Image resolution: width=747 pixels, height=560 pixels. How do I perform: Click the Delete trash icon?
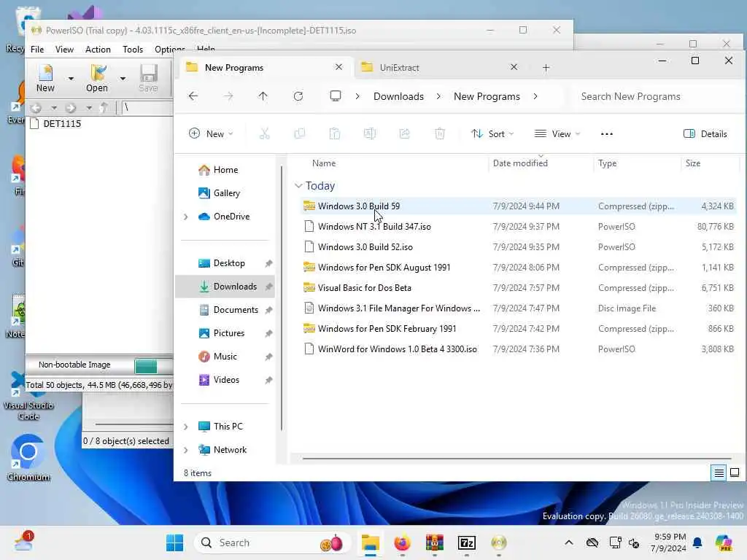440,134
